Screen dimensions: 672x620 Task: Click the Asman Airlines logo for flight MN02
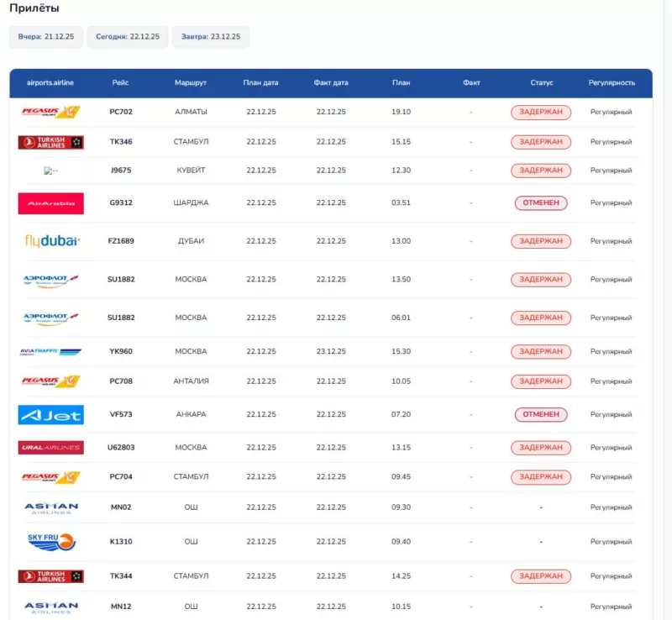[50, 507]
